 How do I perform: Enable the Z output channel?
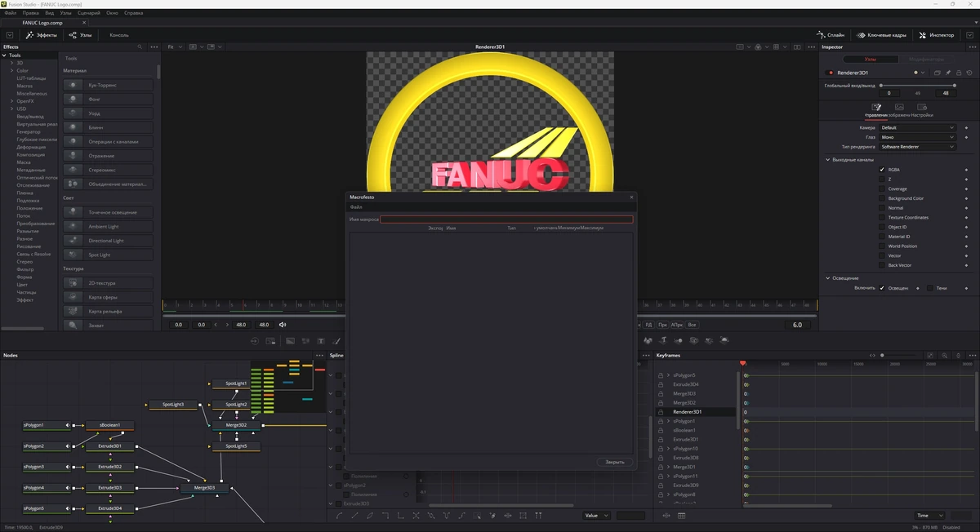(x=882, y=180)
